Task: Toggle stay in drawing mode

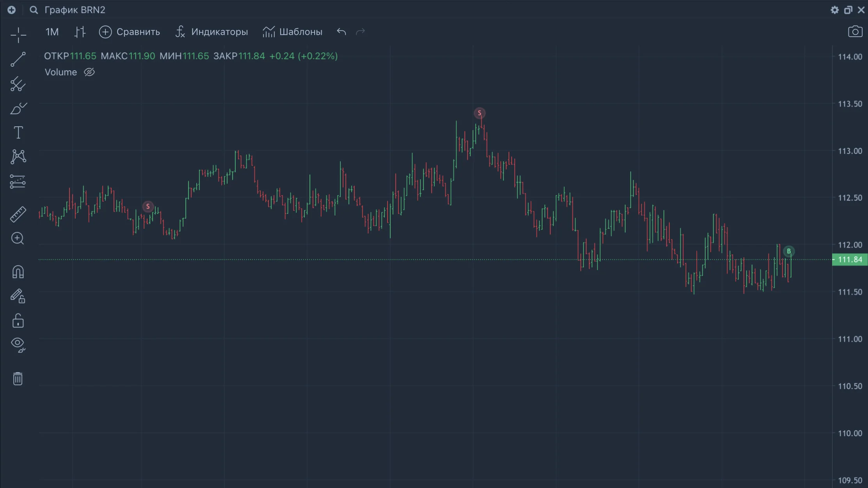Action: 18,296
